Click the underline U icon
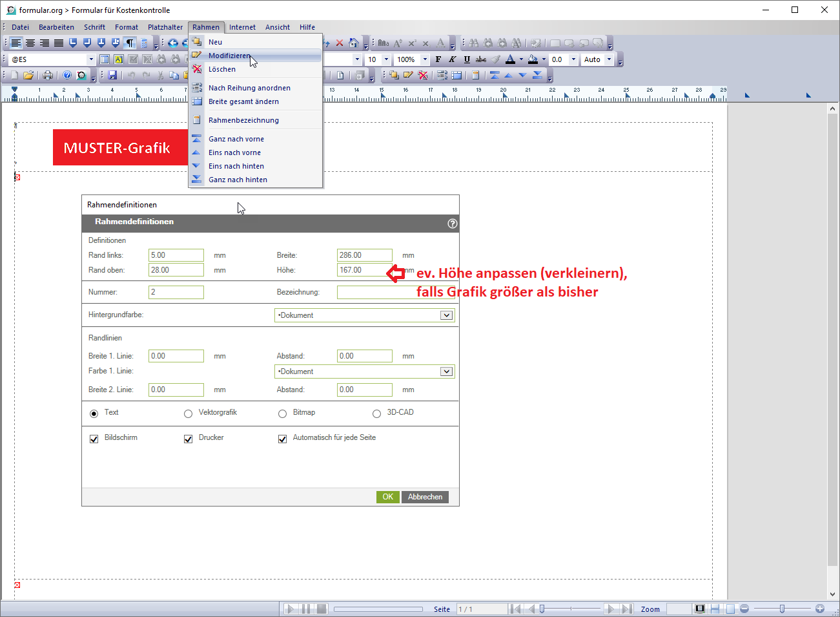This screenshot has width=840, height=617. pyautogui.click(x=467, y=59)
